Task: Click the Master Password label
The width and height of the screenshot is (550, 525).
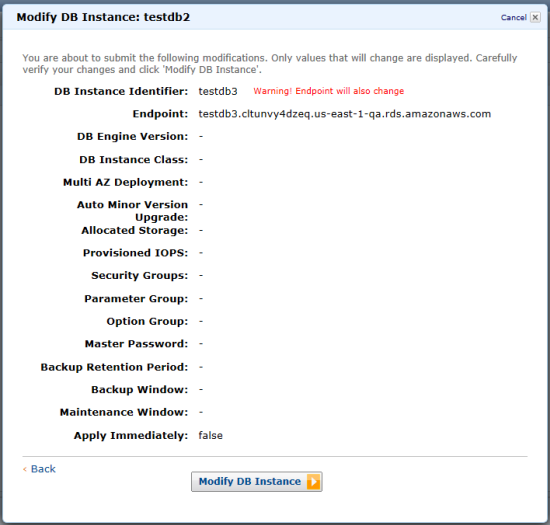Action: click(x=136, y=344)
